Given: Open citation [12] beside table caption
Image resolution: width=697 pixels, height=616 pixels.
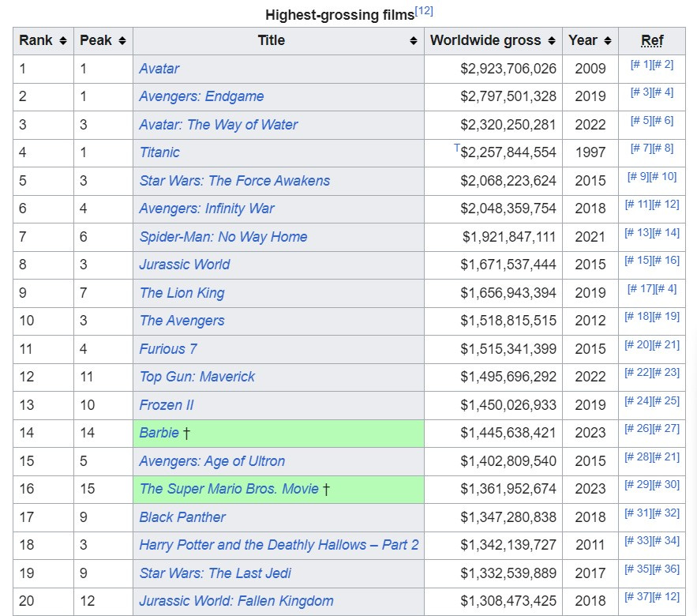Looking at the screenshot, I should 424,11.
